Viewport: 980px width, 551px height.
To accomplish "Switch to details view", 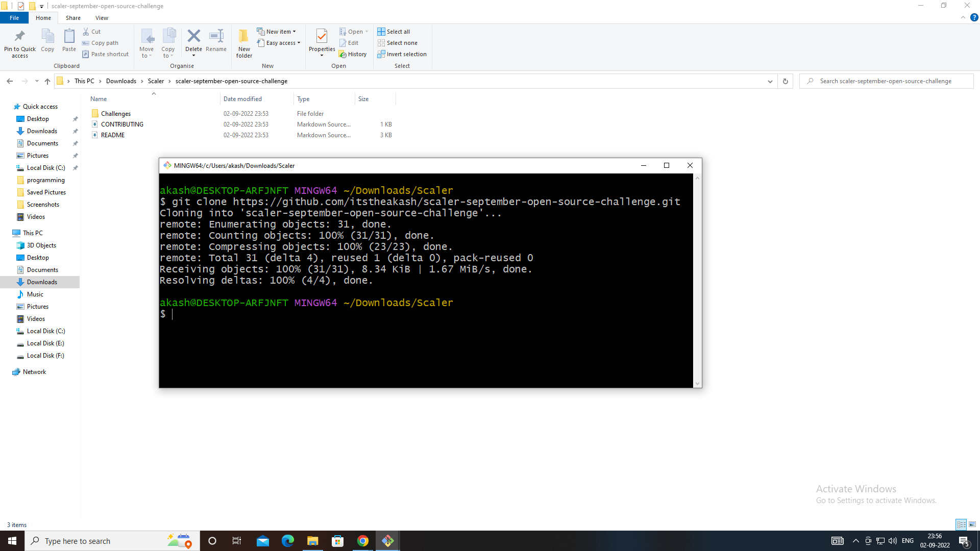I will click(962, 524).
